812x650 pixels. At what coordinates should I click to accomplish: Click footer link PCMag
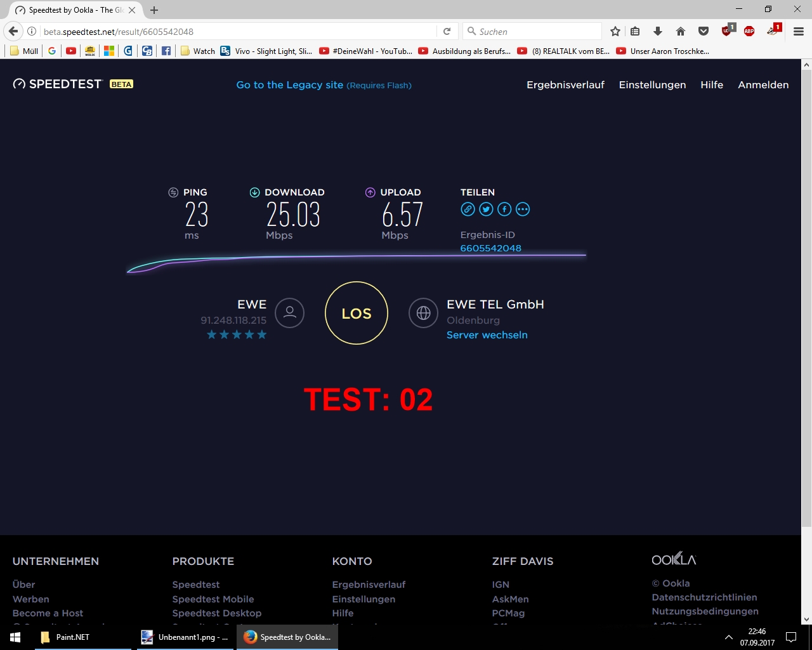click(508, 613)
